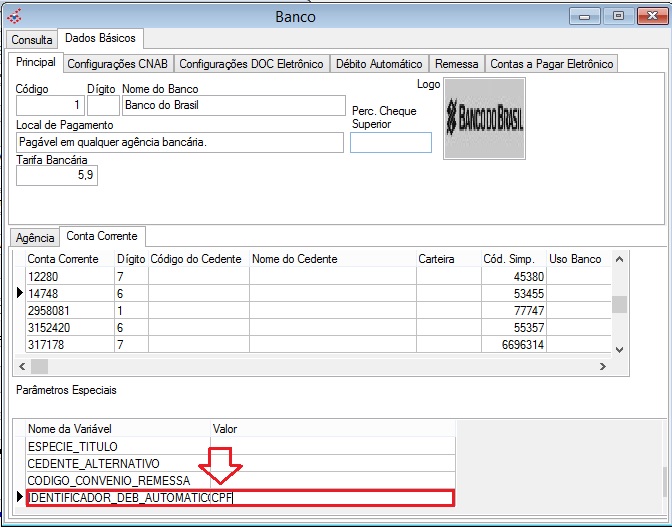Open the Configurações CNAB tab
This screenshot has width=672, height=527.
pos(117,64)
